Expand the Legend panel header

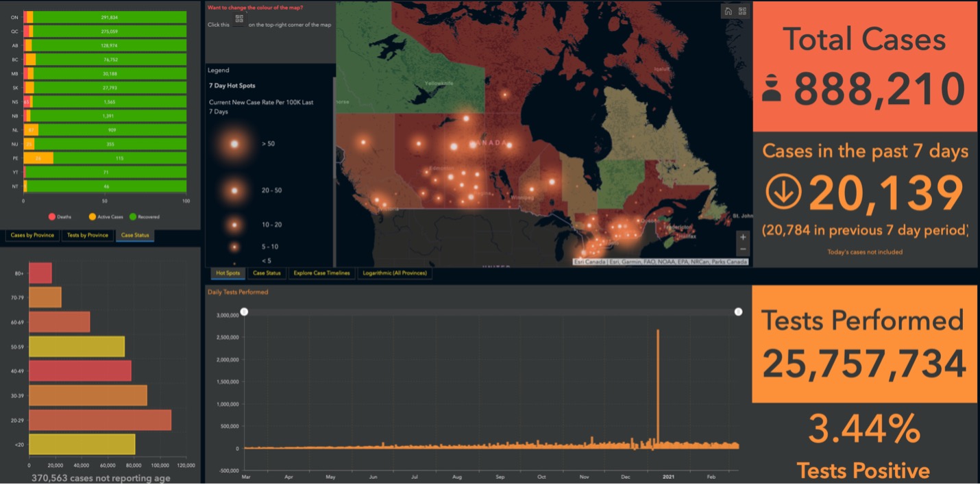tap(218, 70)
